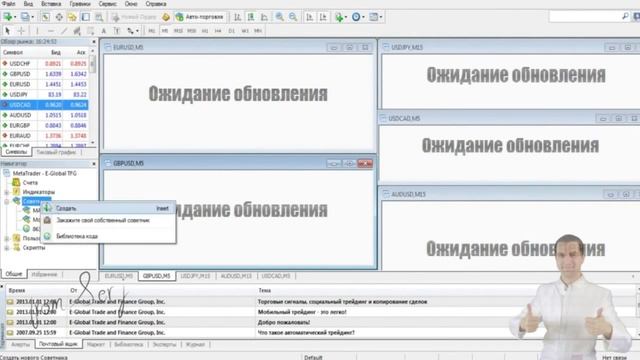The image size is (640, 360).
Task: Open the New Chart dropdown arrow
Action: point(15,17)
